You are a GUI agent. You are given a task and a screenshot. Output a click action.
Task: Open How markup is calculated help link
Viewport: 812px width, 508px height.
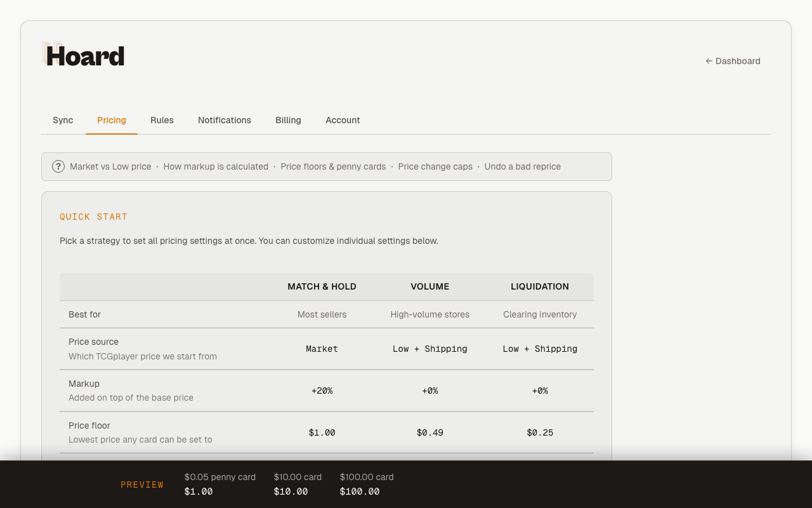point(216,166)
